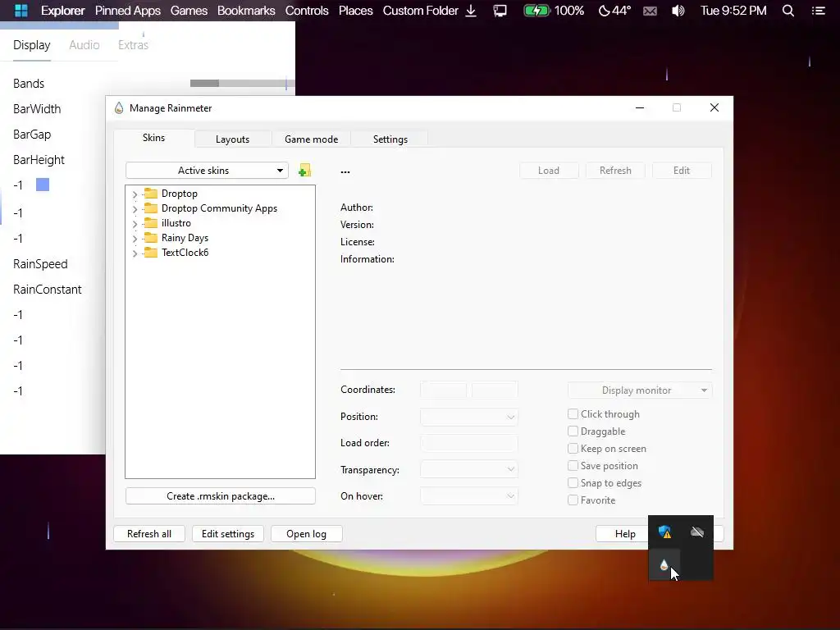Expand the illustro tree node
Viewport: 840px width, 630px height.
[135, 223]
